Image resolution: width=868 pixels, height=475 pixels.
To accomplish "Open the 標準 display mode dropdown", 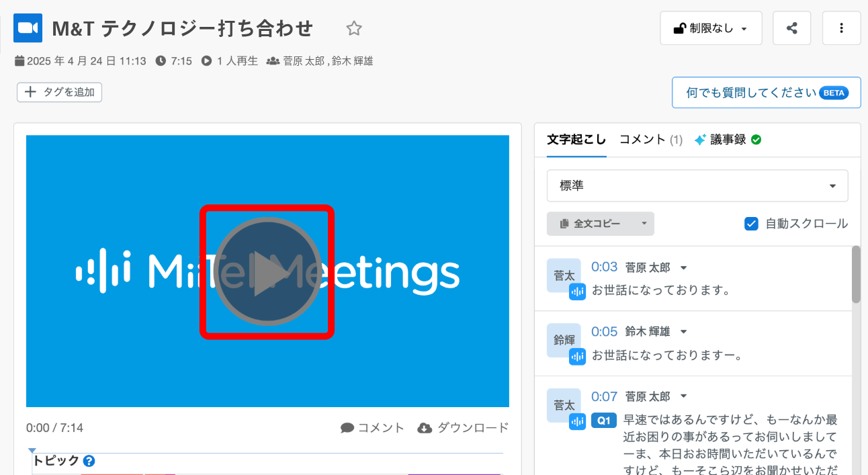I will click(697, 185).
